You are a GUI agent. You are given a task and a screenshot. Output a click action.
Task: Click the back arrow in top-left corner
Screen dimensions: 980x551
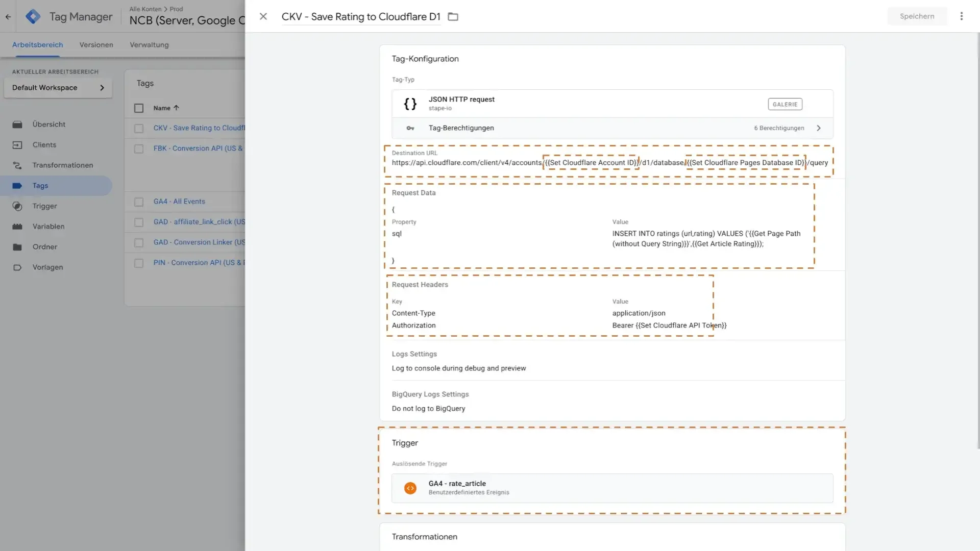8,17
